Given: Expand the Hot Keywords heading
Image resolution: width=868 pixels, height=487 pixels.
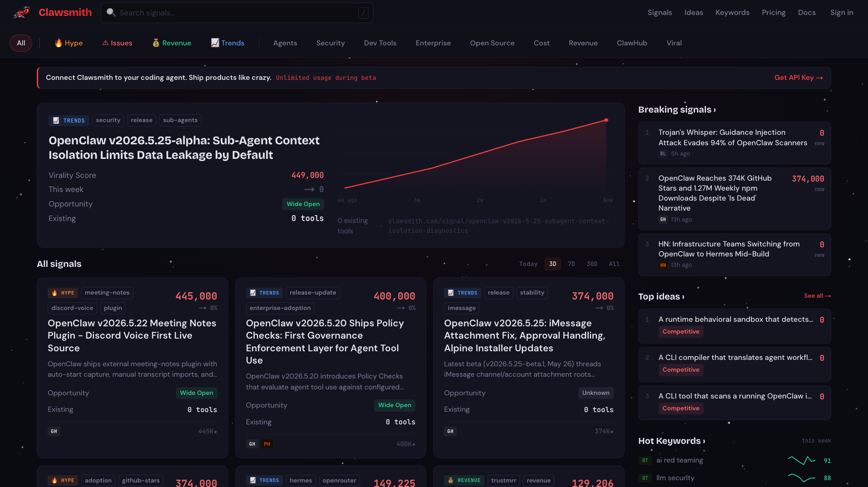Looking at the screenshot, I should click(671, 441).
